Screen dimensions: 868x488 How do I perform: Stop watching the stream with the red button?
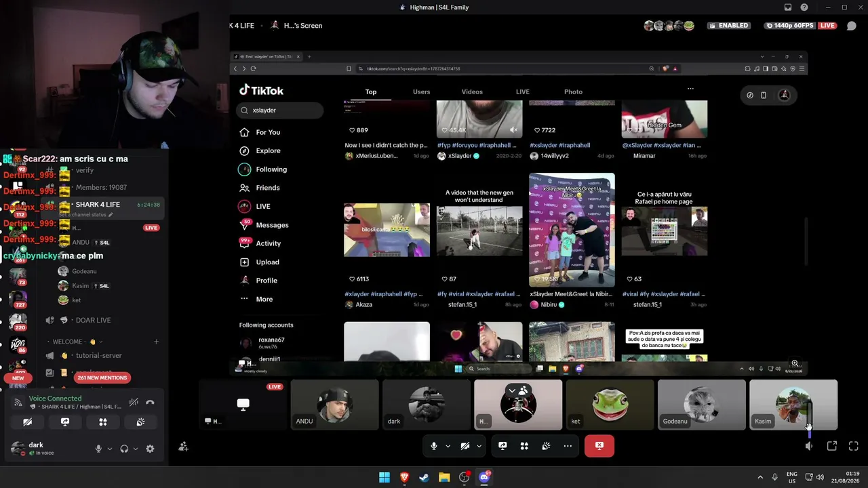click(x=599, y=446)
